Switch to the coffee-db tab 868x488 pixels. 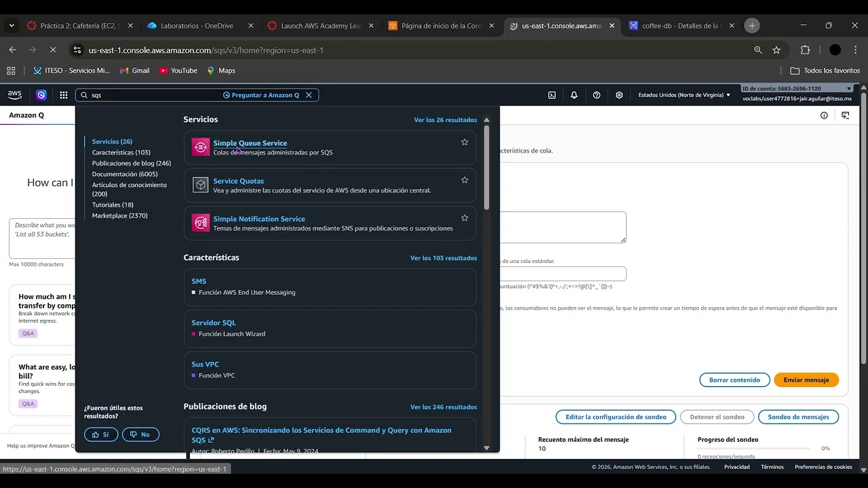pyautogui.click(x=682, y=26)
